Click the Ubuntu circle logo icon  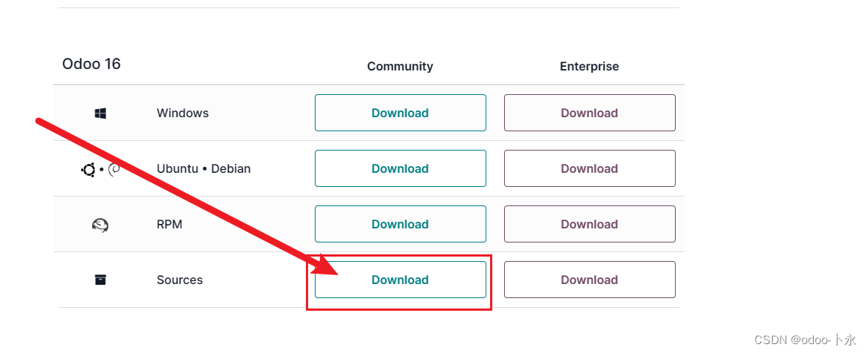pyautogui.click(x=88, y=169)
